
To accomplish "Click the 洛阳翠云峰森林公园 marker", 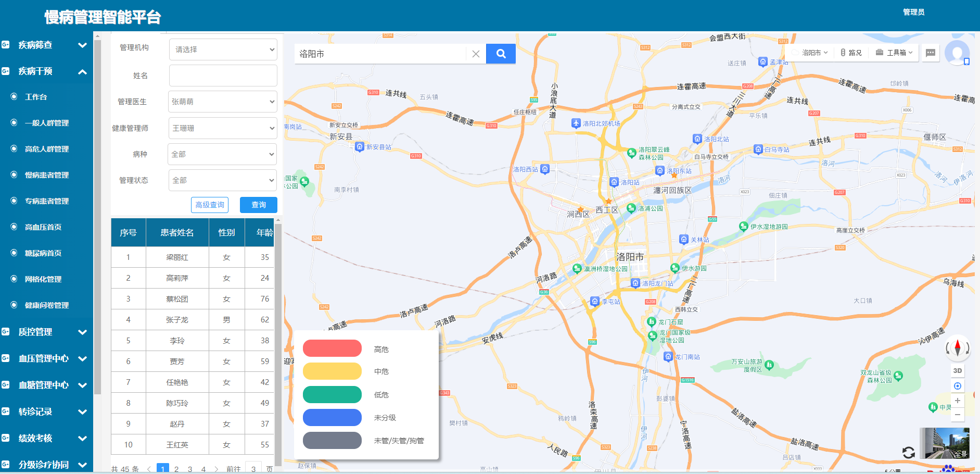I will 632,153.
